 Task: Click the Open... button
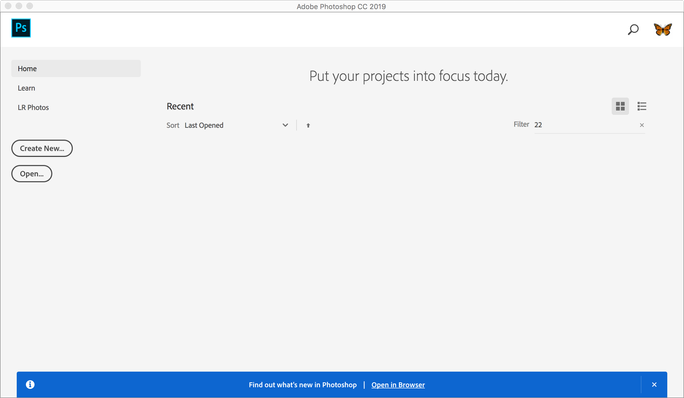31,174
